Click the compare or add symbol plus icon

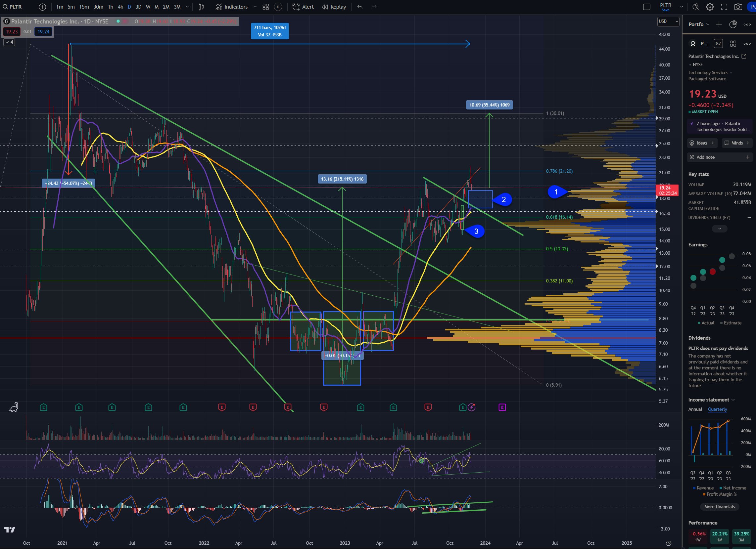point(42,7)
